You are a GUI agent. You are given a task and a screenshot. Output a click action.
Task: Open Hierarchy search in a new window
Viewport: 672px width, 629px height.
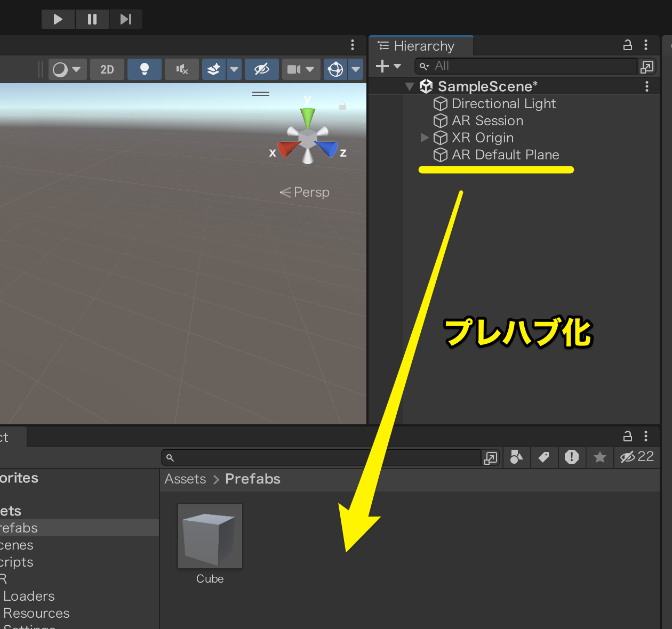pos(647,66)
